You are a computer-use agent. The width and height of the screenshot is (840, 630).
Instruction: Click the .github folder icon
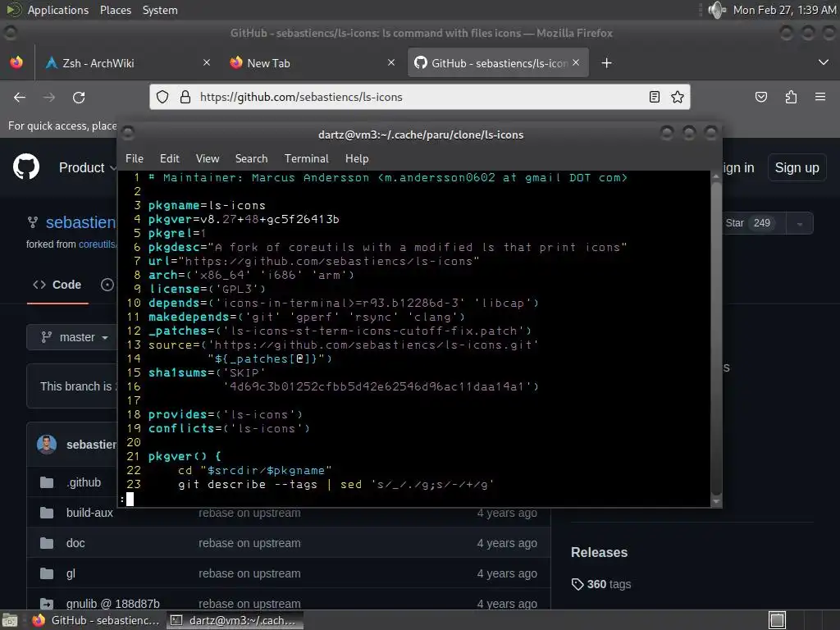47,482
